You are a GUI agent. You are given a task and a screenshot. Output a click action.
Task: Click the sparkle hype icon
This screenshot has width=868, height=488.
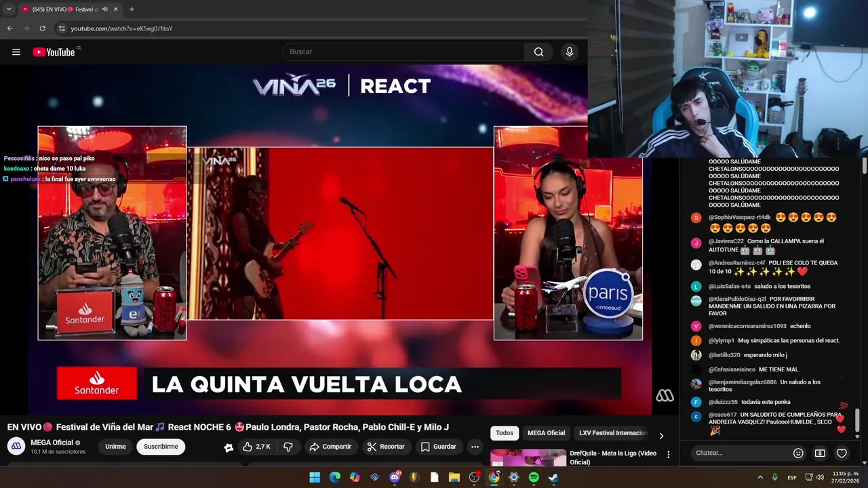pos(229,447)
